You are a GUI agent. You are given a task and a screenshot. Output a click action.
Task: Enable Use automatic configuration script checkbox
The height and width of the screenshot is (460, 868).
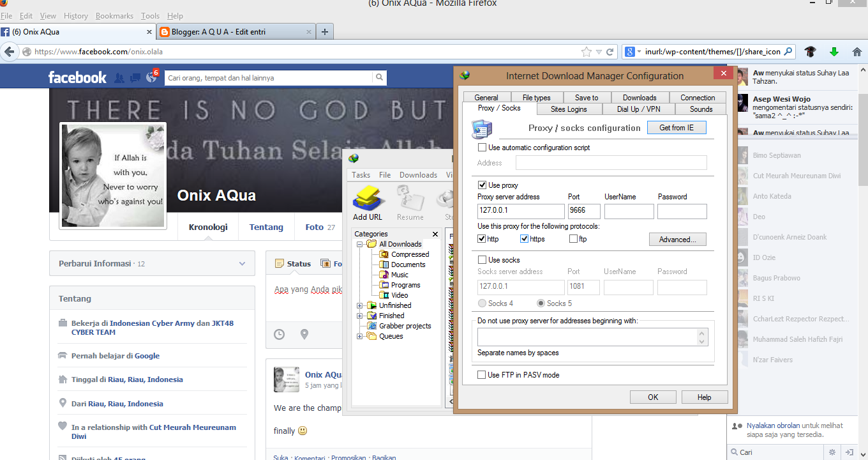click(x=483, y=148)
